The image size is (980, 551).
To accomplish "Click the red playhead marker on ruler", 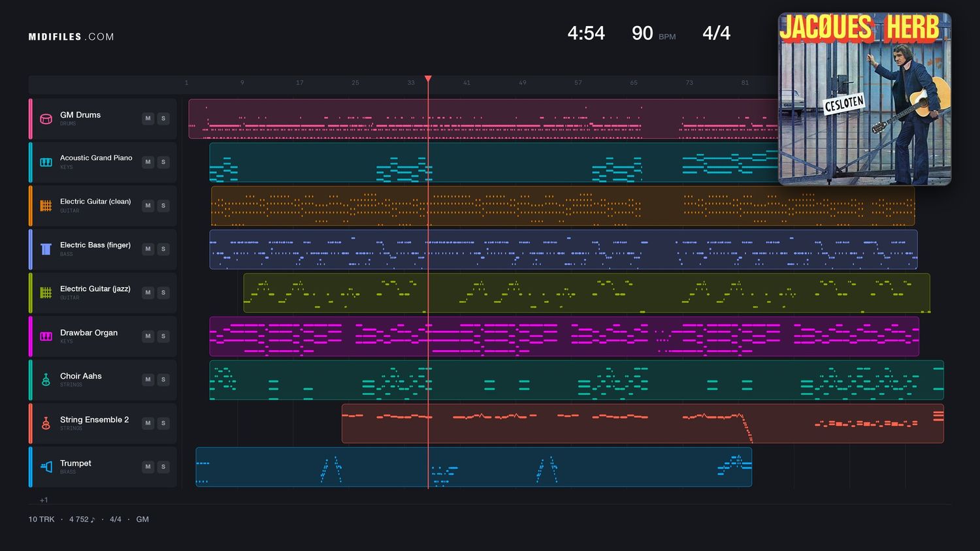I will tap(428, 79).
